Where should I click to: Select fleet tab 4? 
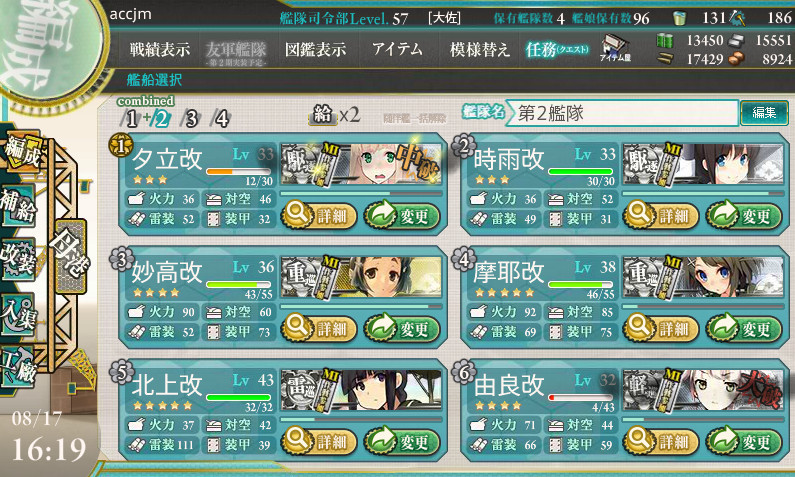221,119
